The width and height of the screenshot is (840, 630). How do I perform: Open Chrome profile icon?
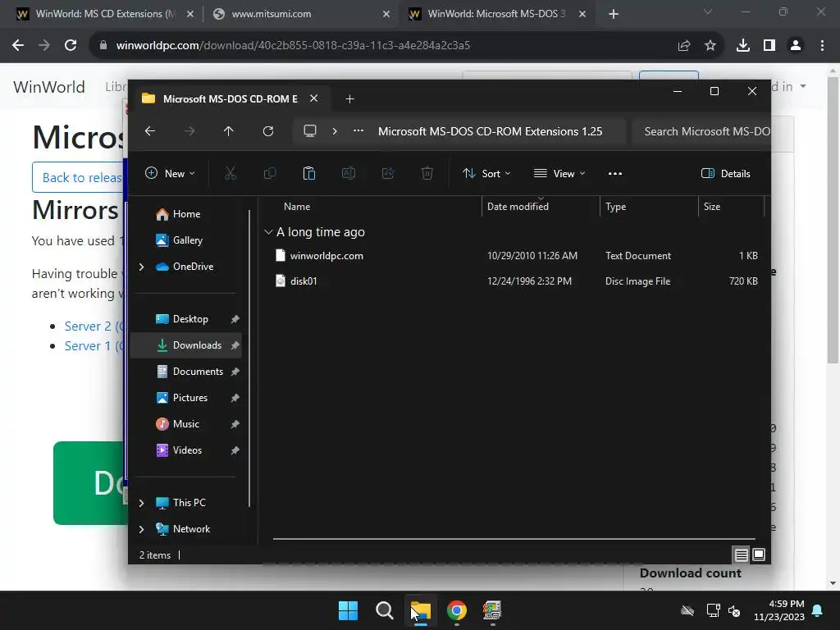(796, 46)
